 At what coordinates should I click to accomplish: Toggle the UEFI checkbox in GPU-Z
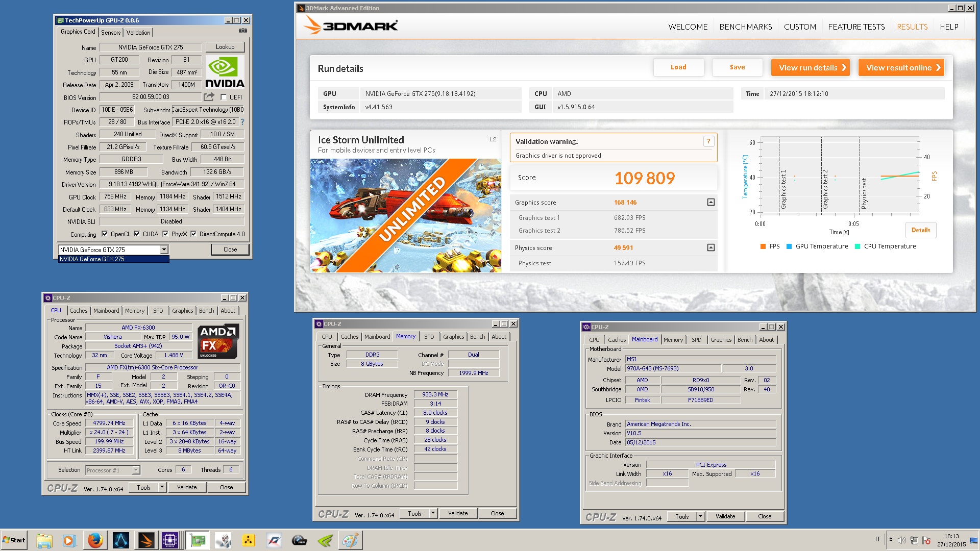224,97
